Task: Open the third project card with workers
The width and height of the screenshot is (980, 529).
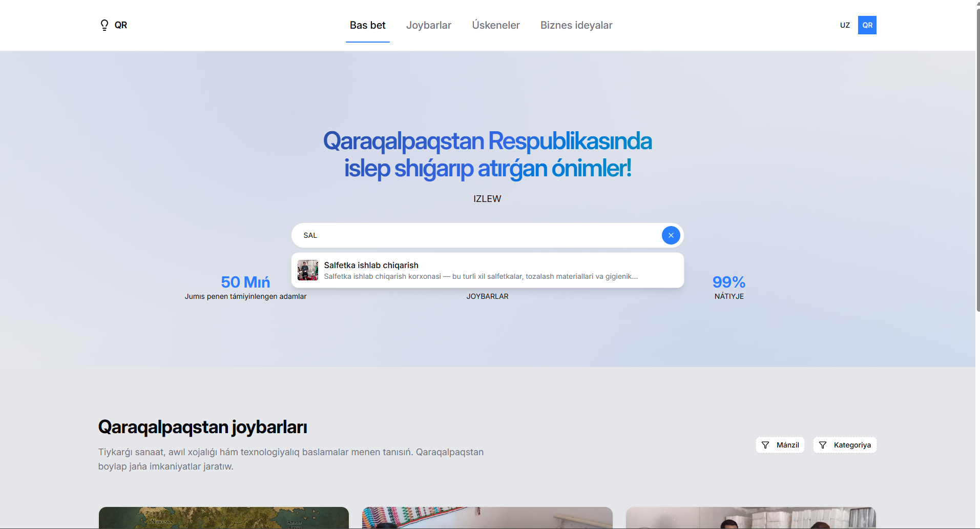Action: tap(750, 518)
